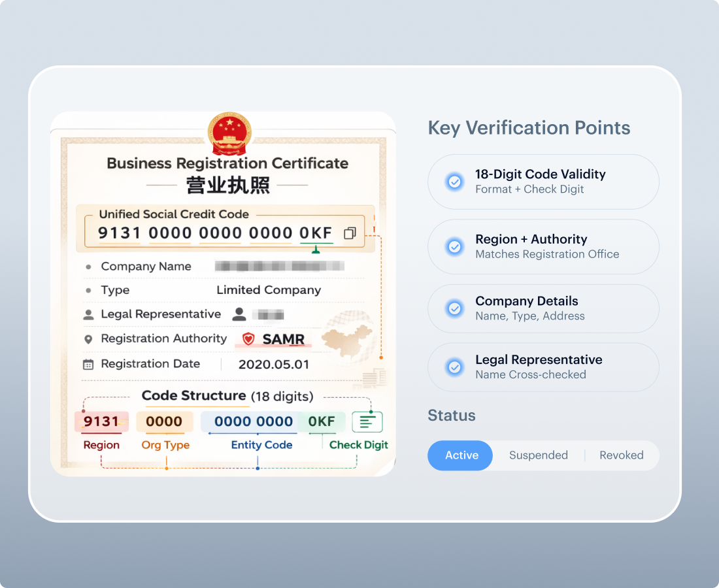
Task: Click the location pin beside Registration Authority
Action: pyautogui.click(x=88, y=340)
